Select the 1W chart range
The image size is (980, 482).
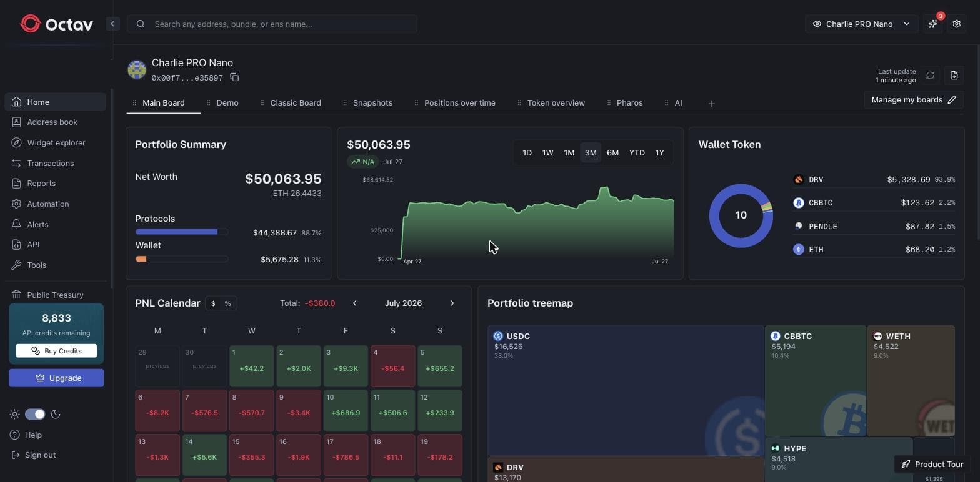[547, 153]
